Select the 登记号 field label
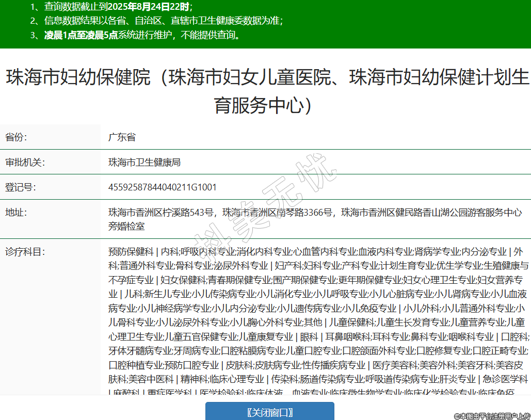 (21, 187)
